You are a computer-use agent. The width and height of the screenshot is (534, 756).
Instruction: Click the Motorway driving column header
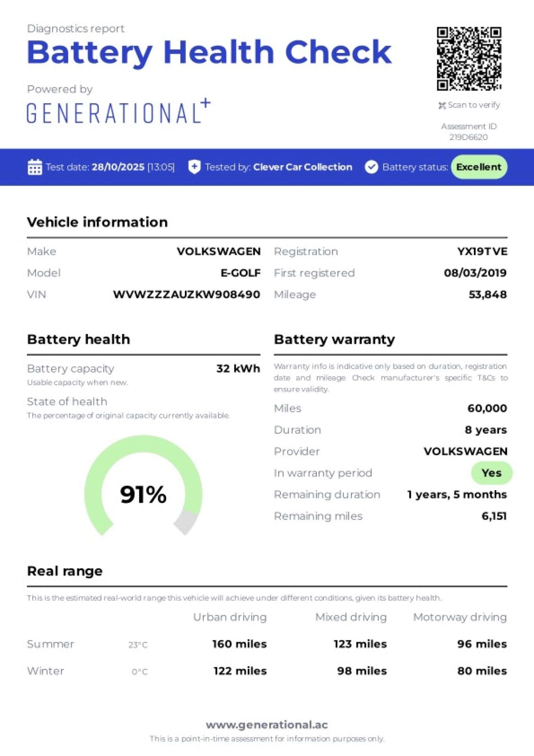tap(460, 617)
